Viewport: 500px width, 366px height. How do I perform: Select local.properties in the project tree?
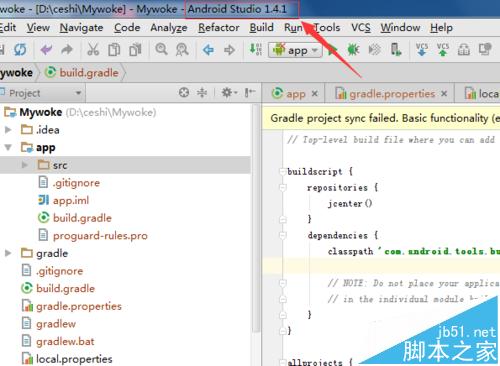point(67,359)
